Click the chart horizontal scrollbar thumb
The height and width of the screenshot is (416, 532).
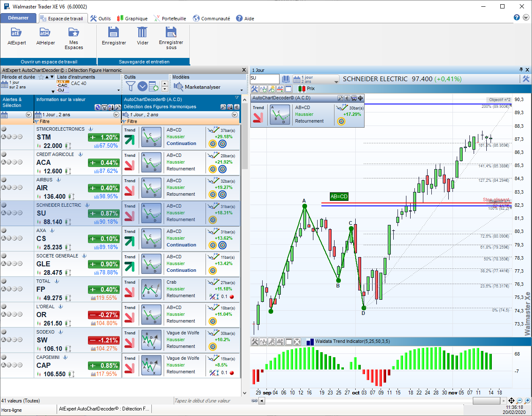486,401
